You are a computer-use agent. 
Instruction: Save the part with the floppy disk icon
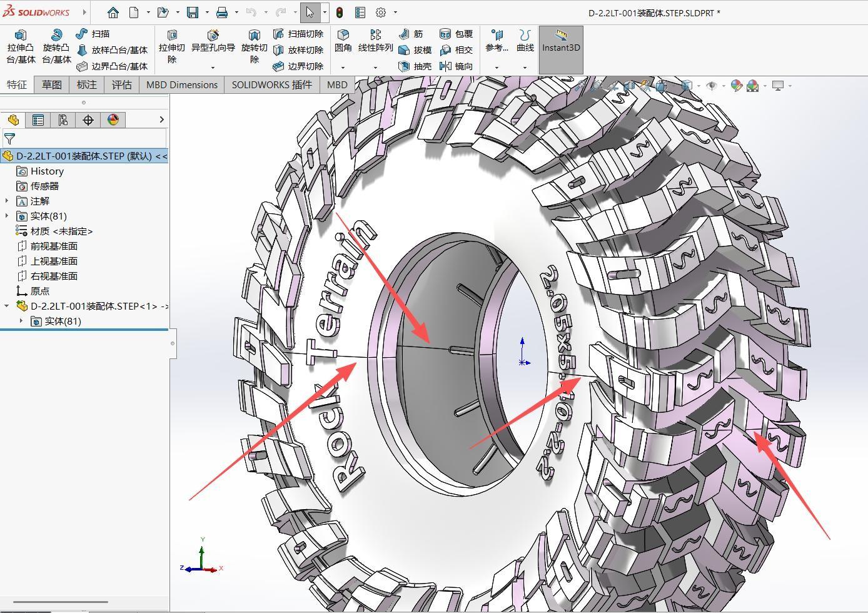tap(193, 13)
